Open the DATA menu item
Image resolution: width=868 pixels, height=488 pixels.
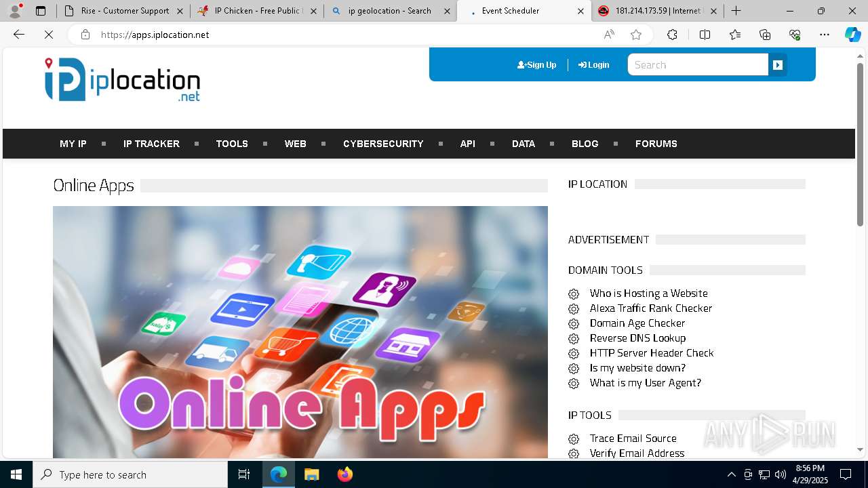tap(524, 144)
